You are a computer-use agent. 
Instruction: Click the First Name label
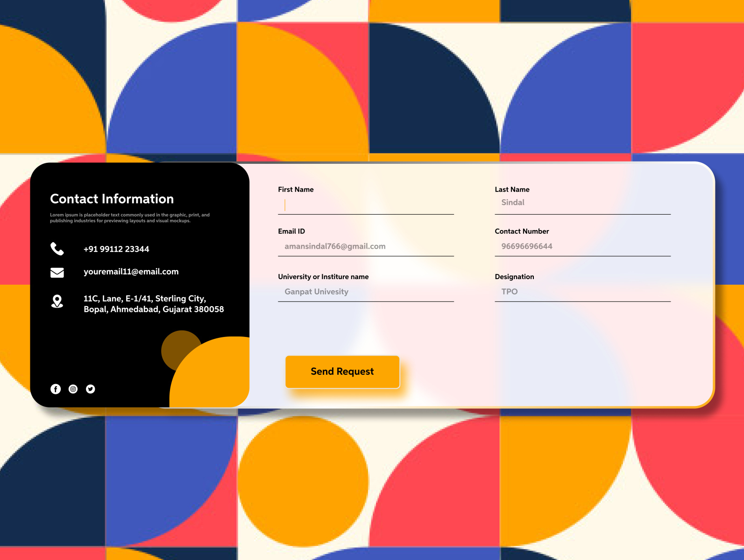click(x=296, y=189)
